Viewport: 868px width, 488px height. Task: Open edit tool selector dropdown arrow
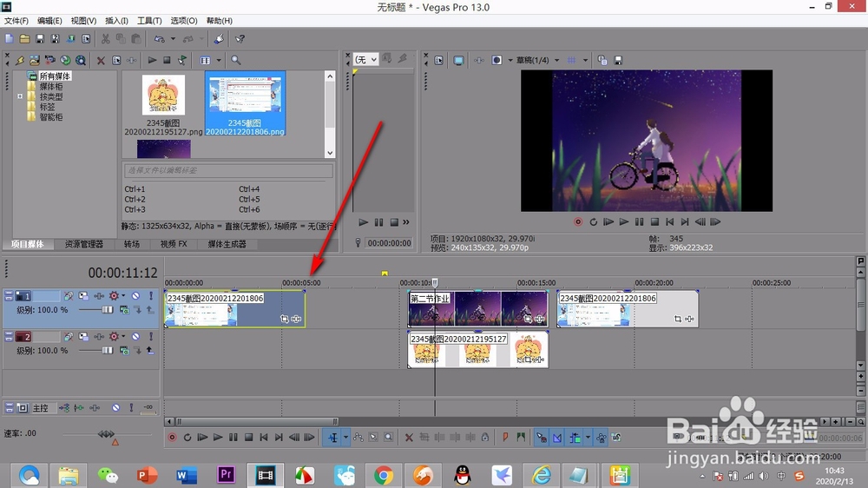pos(346,438)
